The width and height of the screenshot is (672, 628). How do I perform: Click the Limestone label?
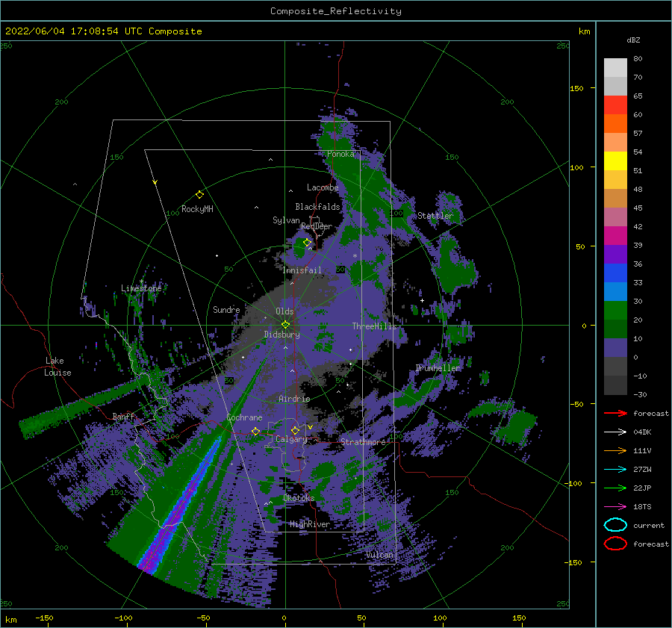pos(141,288)
